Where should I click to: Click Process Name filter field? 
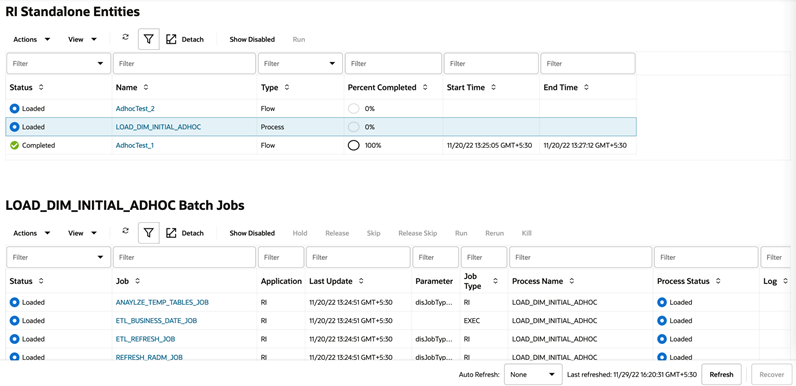[581, 257]
